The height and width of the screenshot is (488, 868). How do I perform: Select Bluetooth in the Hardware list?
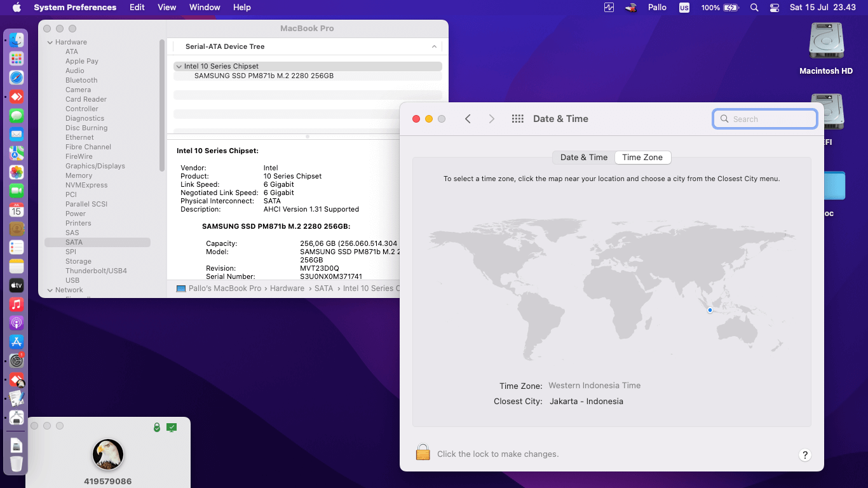(81, 80)
